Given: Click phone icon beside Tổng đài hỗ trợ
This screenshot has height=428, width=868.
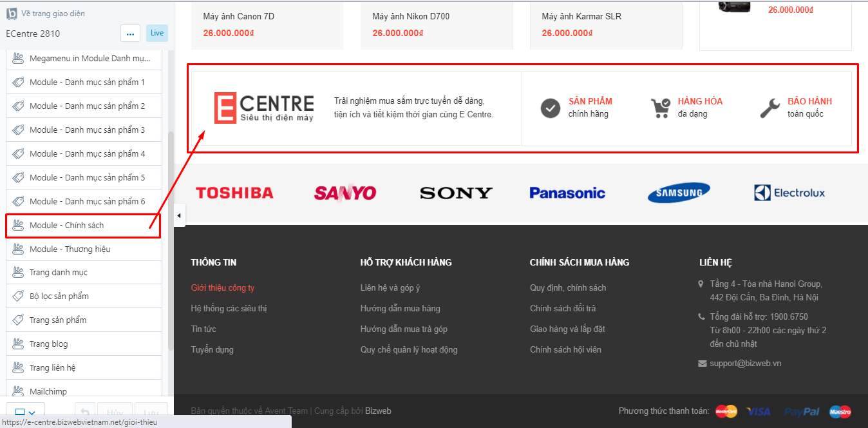Looking at the screenshot, I should (701, 316).
